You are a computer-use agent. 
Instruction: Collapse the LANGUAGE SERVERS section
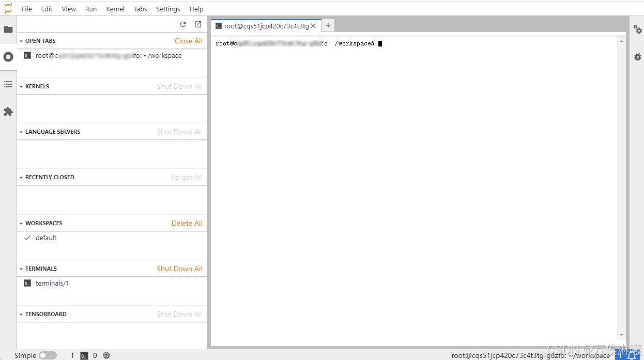point(21,132)
